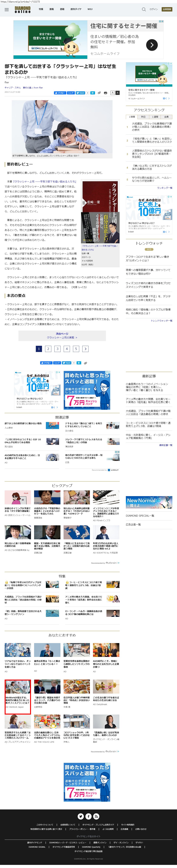This screenshot has width=177, height=868.
Task: Click the Hatena B! button under the title
Action: click(93, 93)
